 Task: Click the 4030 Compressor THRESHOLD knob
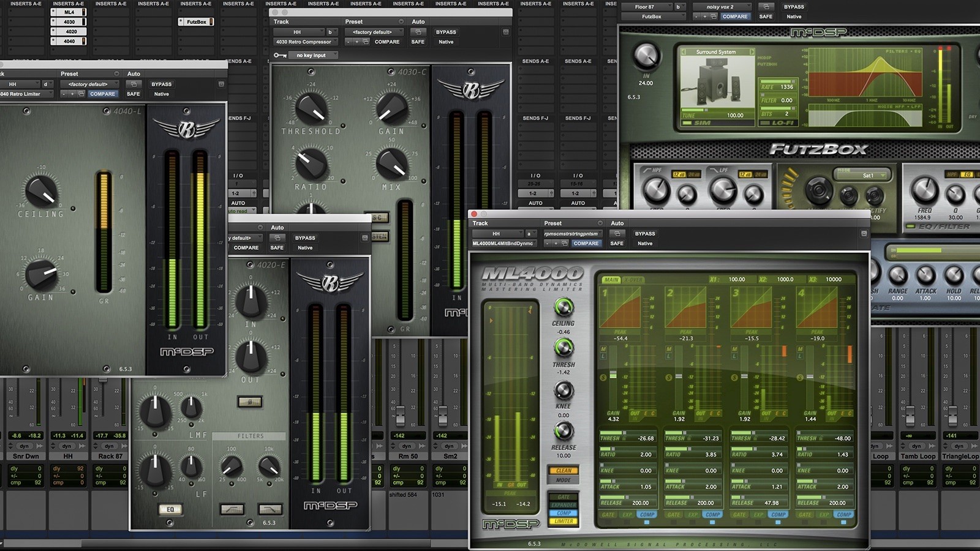pos(312,108)
